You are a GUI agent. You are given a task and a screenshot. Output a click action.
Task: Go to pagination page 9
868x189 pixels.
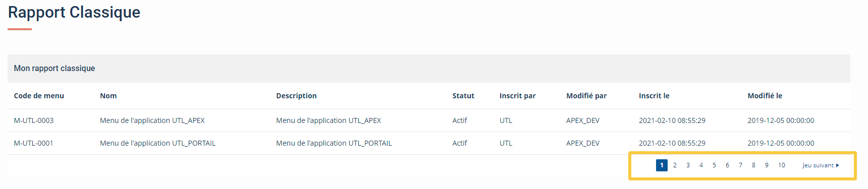click(767, 165)
